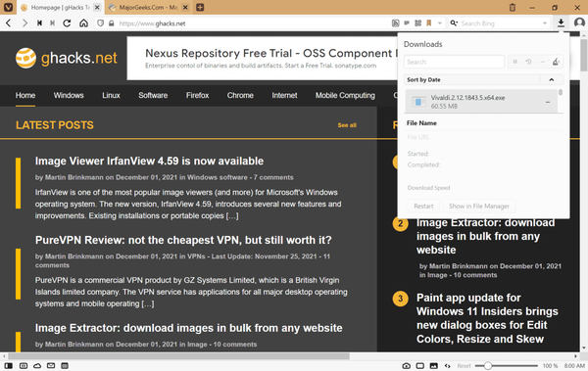The height and width of the screenshot is (371, 588).
Task: Clear finished downloads with the broom icon
Action: pyautogui.click(x=556, y=62)
